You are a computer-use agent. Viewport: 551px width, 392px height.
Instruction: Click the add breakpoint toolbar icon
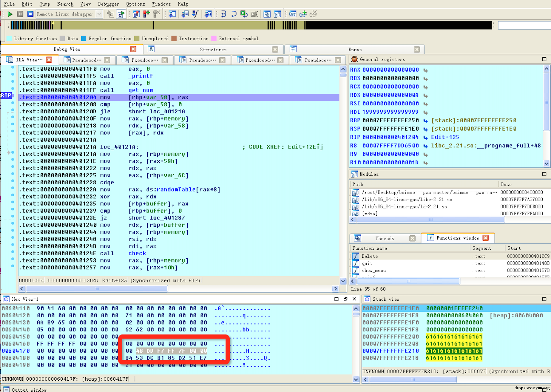tap(146, 14)
